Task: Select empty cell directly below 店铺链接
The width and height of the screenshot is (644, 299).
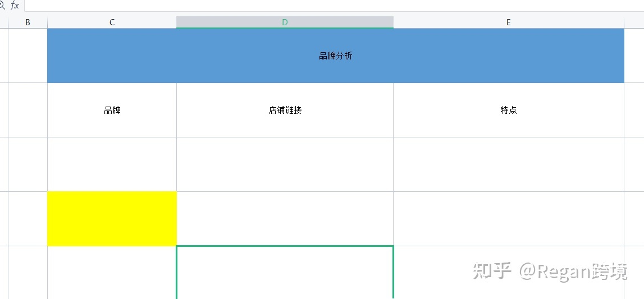Action: pyautogui.click(x=285, y=164)
